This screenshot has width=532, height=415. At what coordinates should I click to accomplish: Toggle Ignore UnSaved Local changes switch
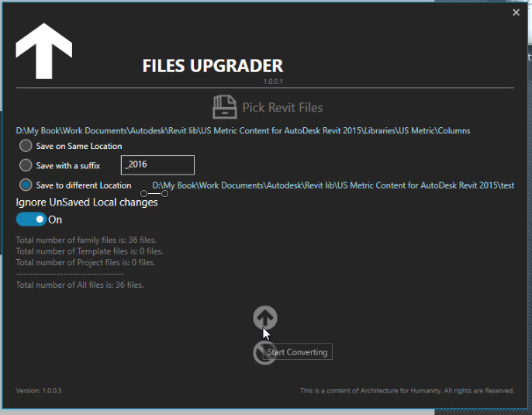(x=31, y=220)
